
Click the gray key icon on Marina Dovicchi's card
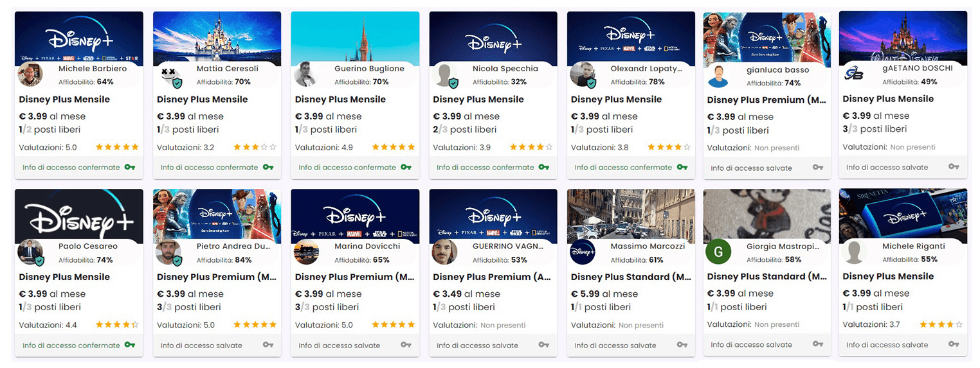406,345
